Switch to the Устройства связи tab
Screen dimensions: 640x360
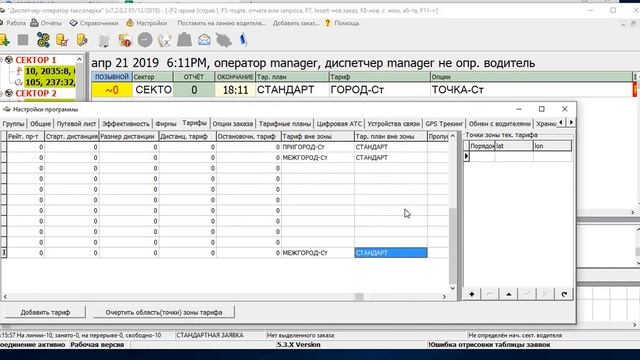pyautogui.click(x=393, y=124)
